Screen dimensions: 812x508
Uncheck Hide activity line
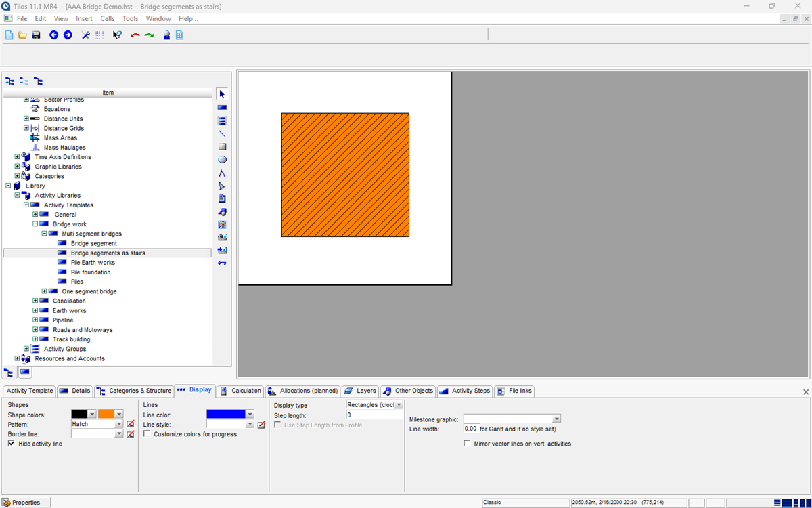(12, 444)
